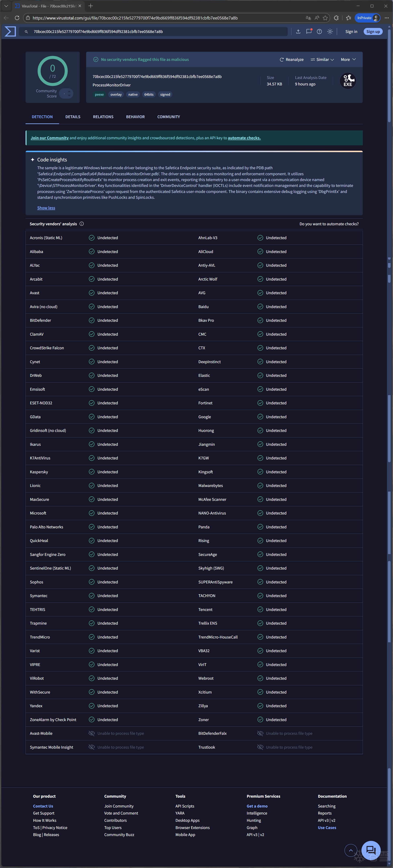Open the BEHAVIOR tab

[x=135, y=117]
